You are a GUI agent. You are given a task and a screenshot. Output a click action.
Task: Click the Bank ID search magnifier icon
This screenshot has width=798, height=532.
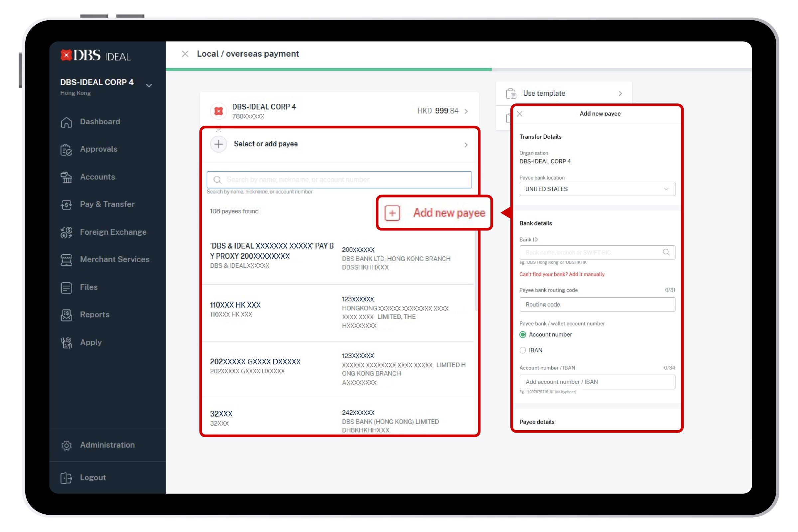pos(666,252)
